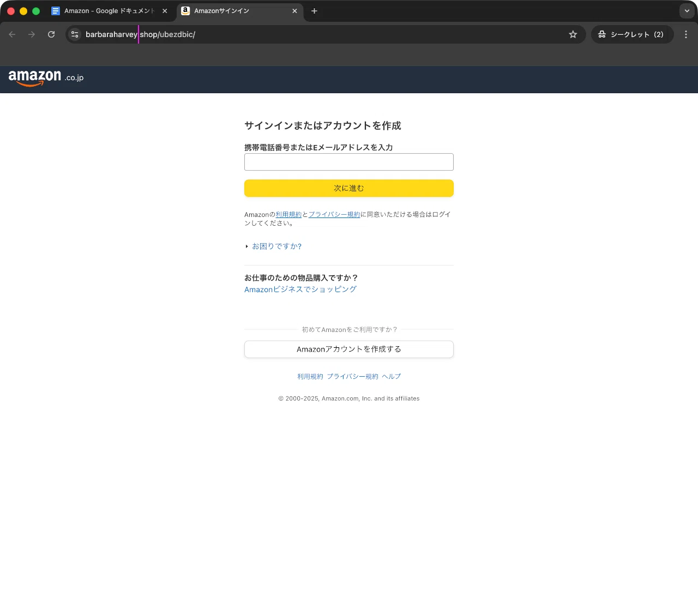Click the Google Docs favicon on first tab
Image resolution: width=698 pixels, height=616 pixels.
56,11
